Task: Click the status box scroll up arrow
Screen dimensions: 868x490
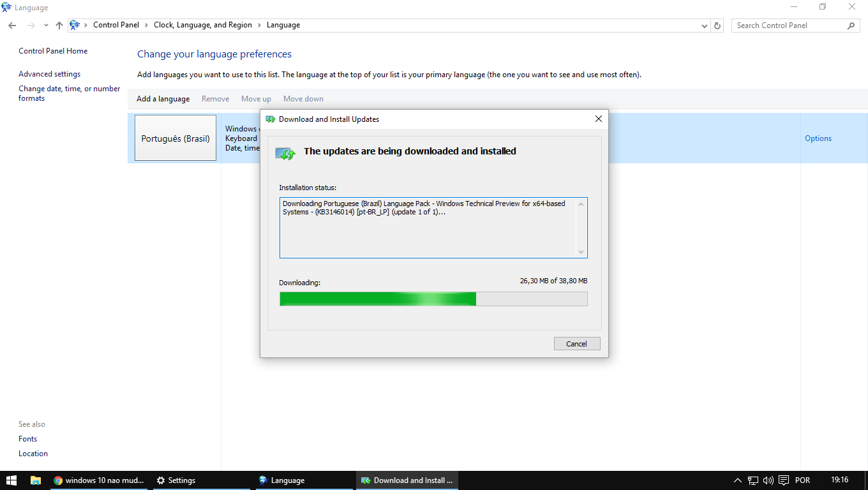Action: 581,204
